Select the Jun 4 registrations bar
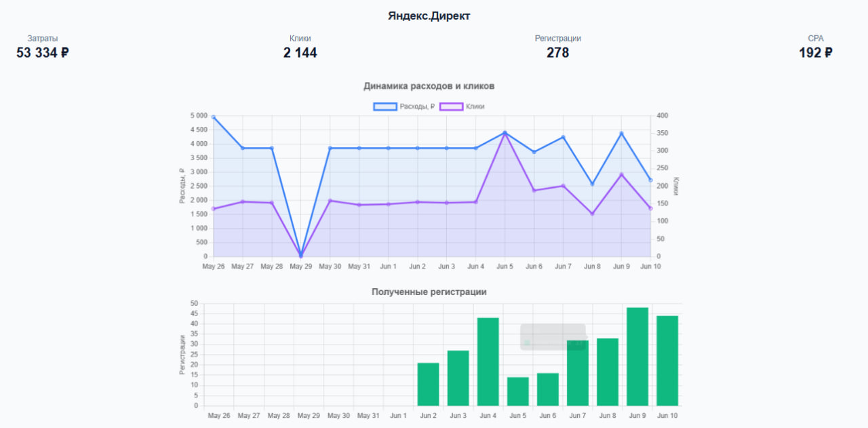The image size is (868, 428). [488, 362]
